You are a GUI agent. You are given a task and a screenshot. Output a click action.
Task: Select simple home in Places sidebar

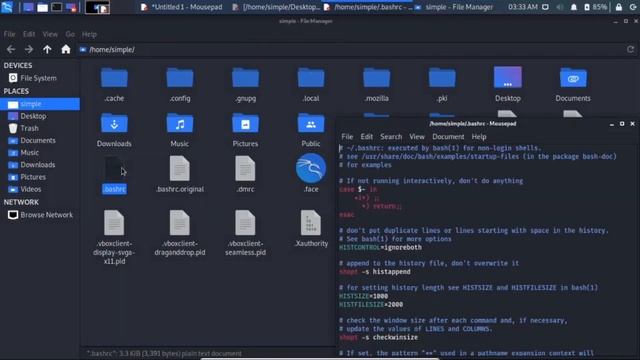click(40, 104)
